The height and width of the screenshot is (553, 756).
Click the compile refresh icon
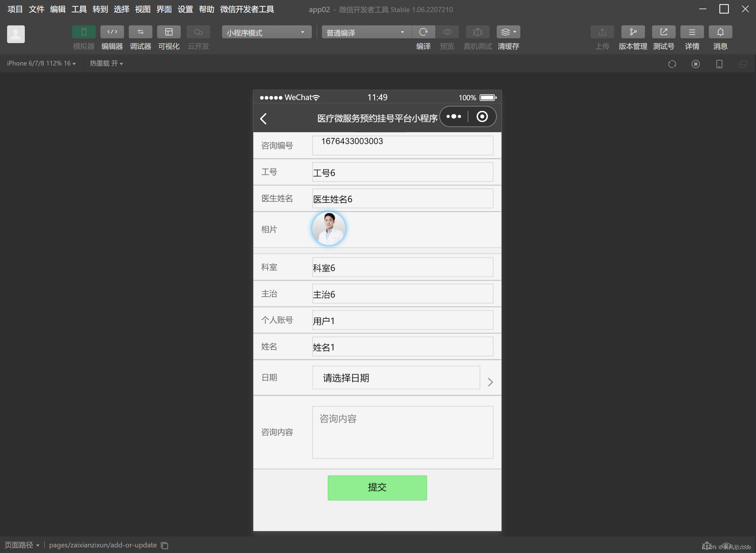[423, 32]
